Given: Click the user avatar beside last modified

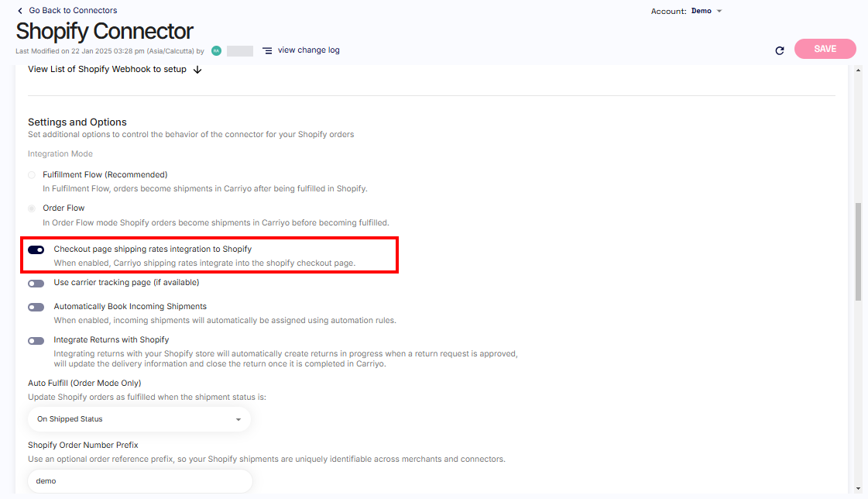Looking at the screenshot, I should coord(217,51).
